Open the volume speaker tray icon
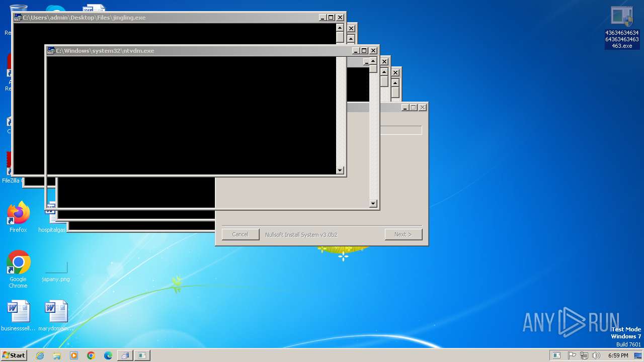This screenshot has height=362, width=644. (596, 355)
